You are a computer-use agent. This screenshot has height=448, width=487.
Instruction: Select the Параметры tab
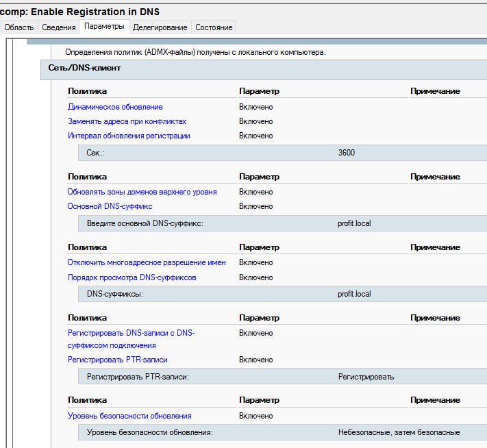[x=104, y=27]
